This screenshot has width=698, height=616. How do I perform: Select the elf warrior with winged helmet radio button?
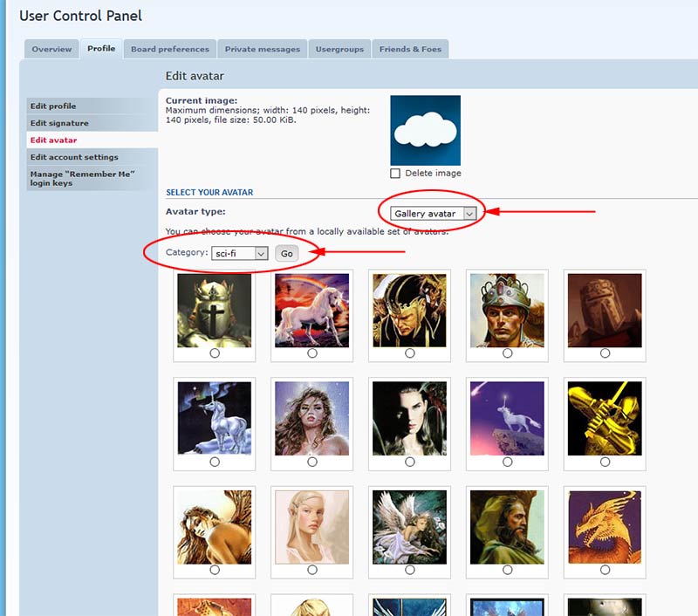(409, 353)
